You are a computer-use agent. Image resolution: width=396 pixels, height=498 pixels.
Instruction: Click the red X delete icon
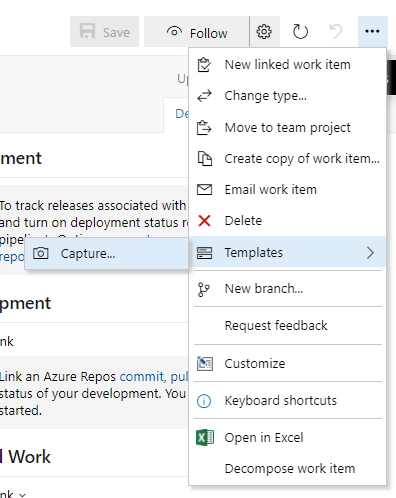[204, 221]
